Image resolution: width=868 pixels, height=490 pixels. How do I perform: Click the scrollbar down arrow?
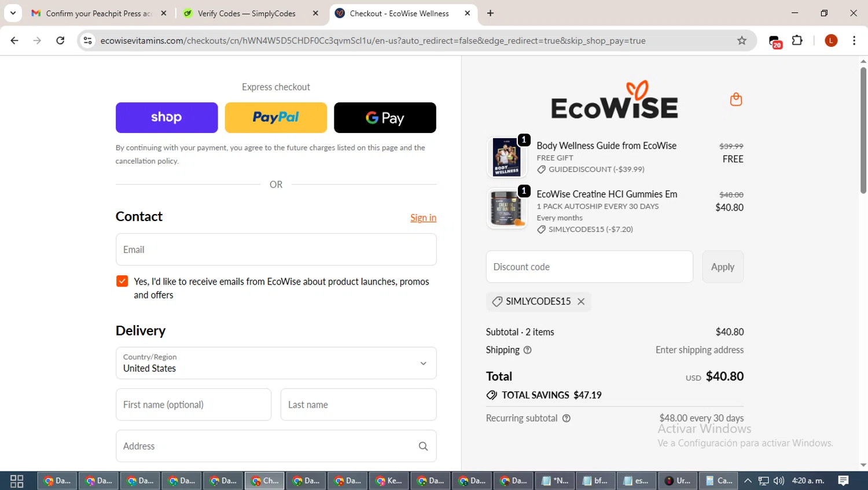[x=863, y=465]
